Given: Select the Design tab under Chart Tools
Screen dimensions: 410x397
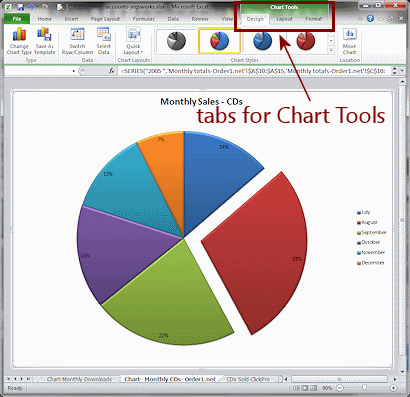Looking at the screenshot, I should 255,19.
